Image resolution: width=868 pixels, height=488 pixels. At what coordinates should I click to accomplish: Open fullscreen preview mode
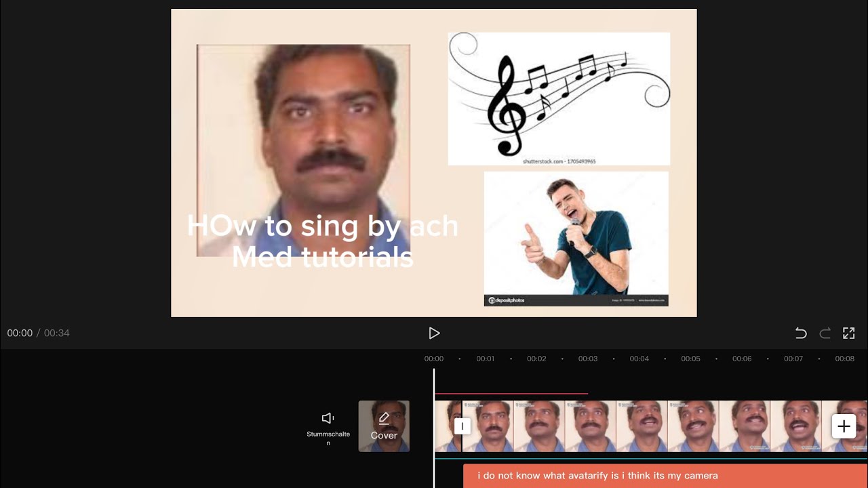pyautogui.click(x=848, y=333)
